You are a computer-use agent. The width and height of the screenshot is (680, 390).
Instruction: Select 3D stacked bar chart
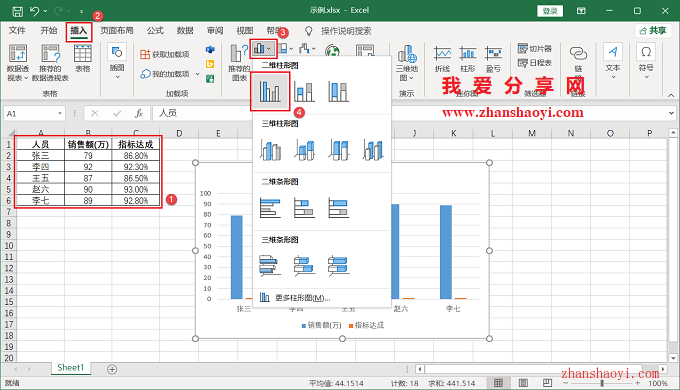[x=304, y=265]
